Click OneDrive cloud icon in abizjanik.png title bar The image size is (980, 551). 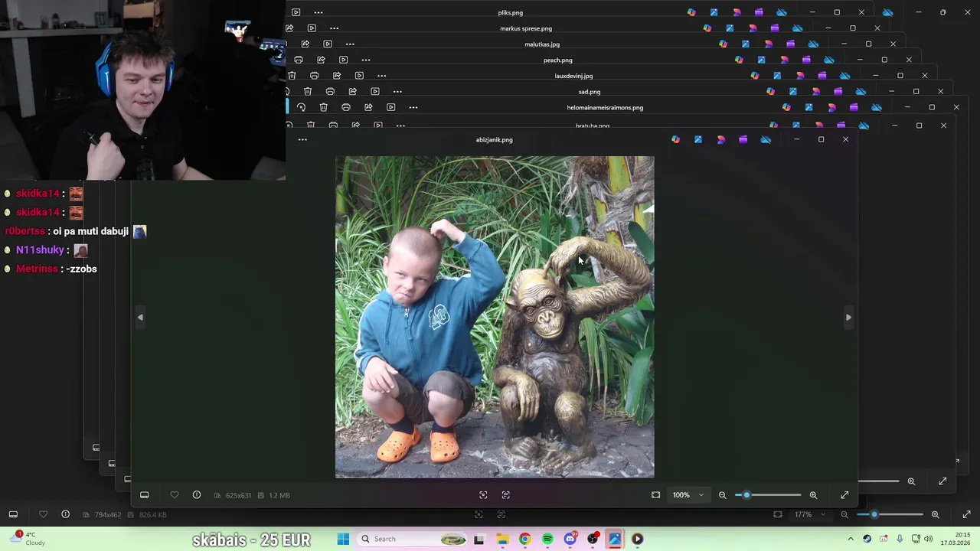tap(766, 139)
